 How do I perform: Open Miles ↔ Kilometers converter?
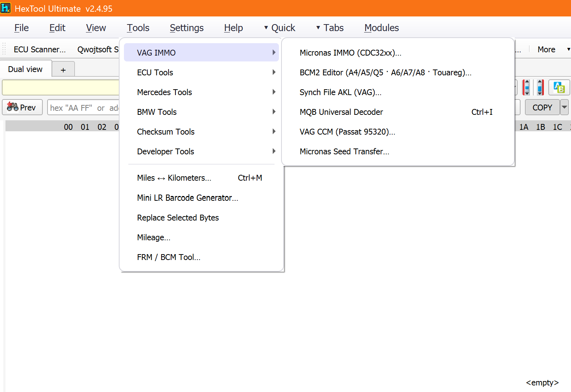tap(201, 178)
